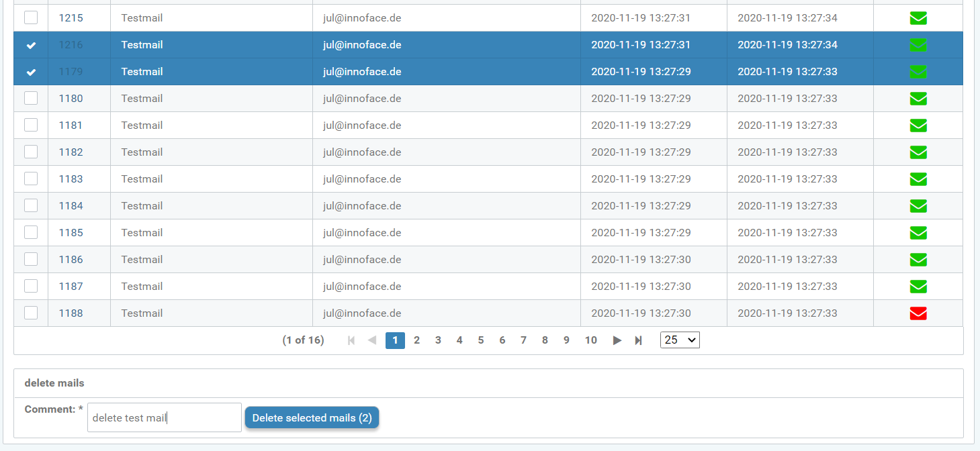Jump to last page using paginator icon
This screenshot has width=980, height=451.
coord(638,340)
